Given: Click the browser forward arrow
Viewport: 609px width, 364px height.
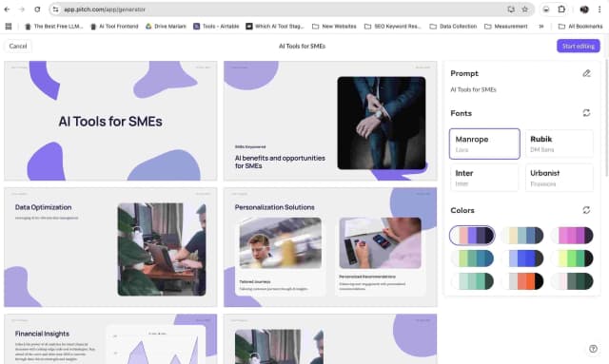Looking at the screenshot, I should tap(22, 10).
